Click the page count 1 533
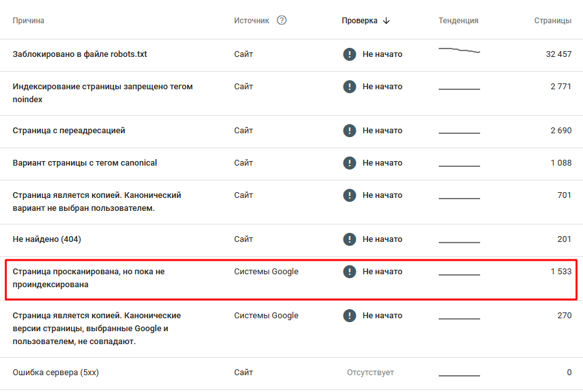This screenshot has height=392, width=583. (x=560, y=272)
